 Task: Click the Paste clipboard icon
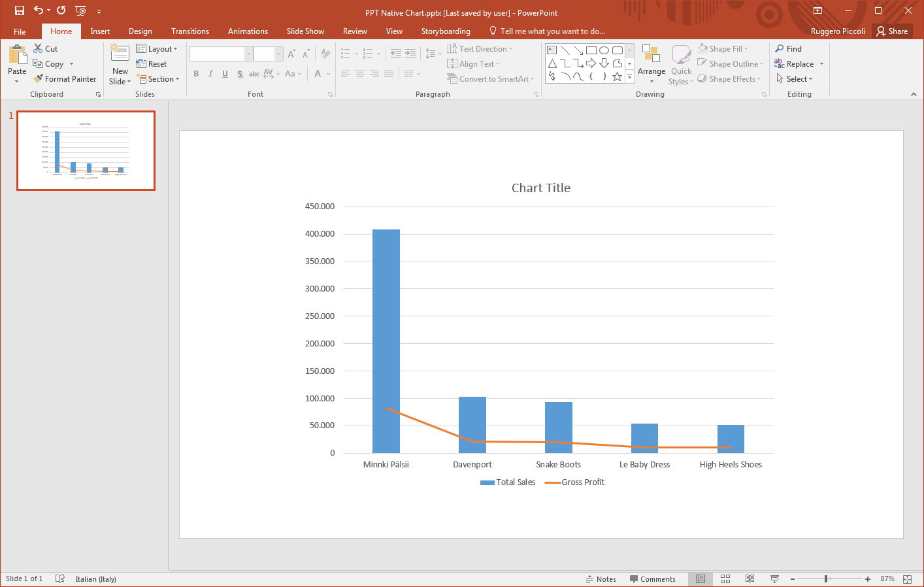[17, 56]
